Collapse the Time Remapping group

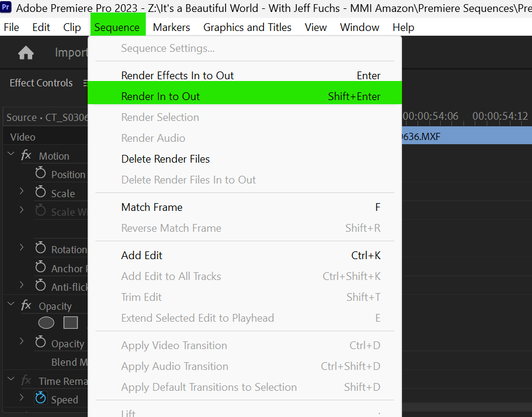coord(11,379)
